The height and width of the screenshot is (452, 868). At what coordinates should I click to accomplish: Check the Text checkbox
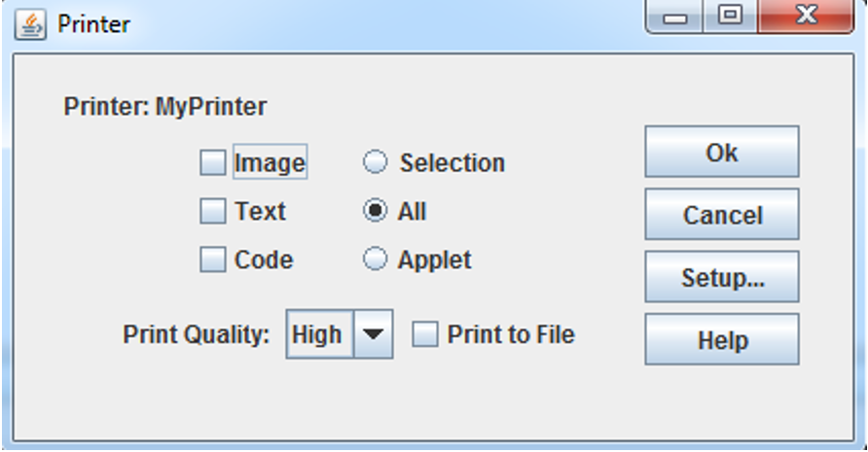tap(212, 211)
